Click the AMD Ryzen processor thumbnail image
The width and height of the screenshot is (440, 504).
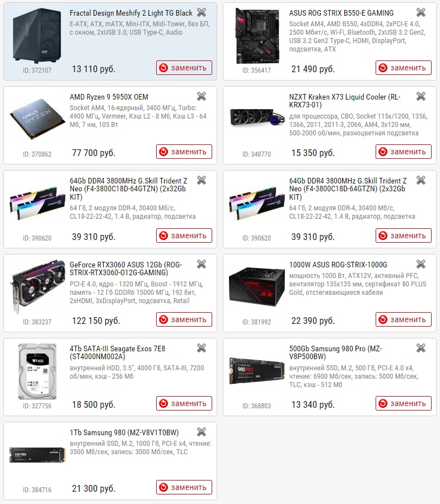(x=37, y=120)
